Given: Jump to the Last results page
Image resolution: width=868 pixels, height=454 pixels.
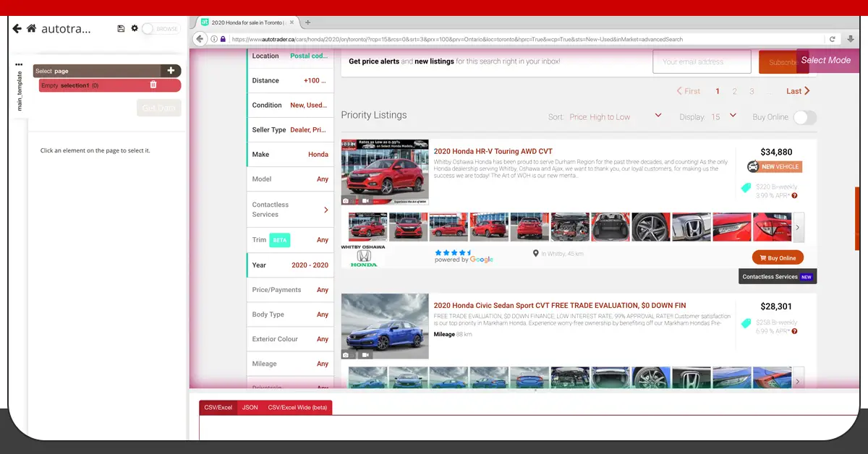Looking at the screenshot, I should (799, 91).
